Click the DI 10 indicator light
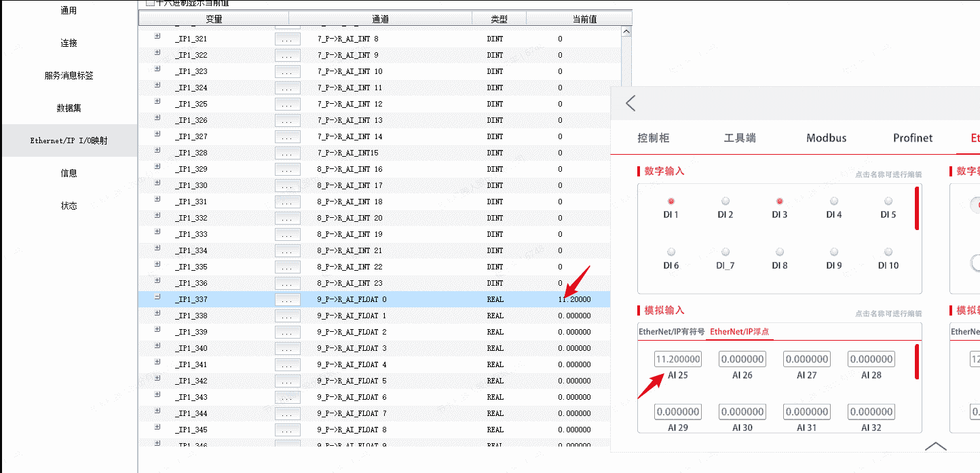The width and height of the screenshot is (980, 473). [888, 252]
